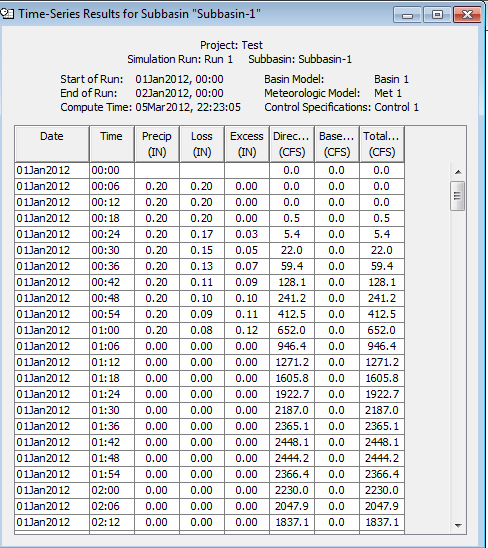Image resolution: width=488 pixels, height=548 pixels.
Task: Click the window icon in title bar
Action: pos(7,14)
